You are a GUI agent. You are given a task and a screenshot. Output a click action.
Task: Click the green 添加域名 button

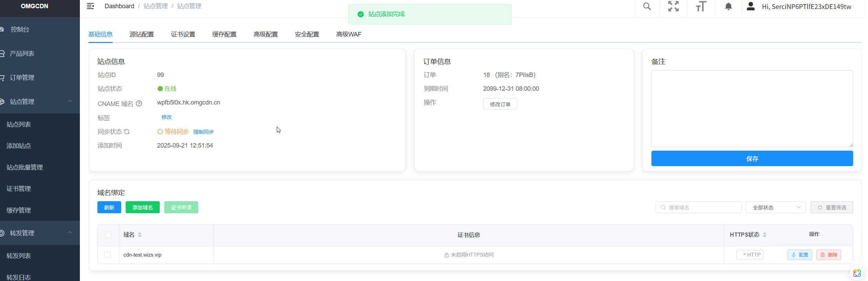[x=143, y=207]
